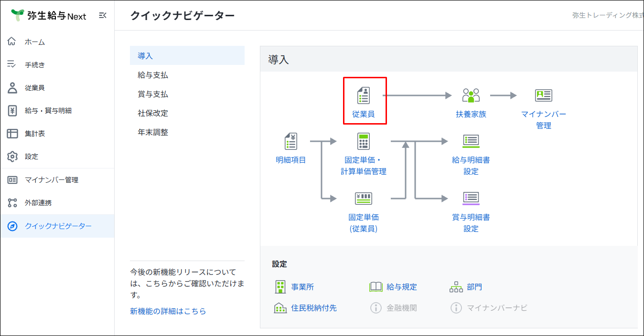Select the 給与支払 tab
644x336 pixels.
(153, 75)
